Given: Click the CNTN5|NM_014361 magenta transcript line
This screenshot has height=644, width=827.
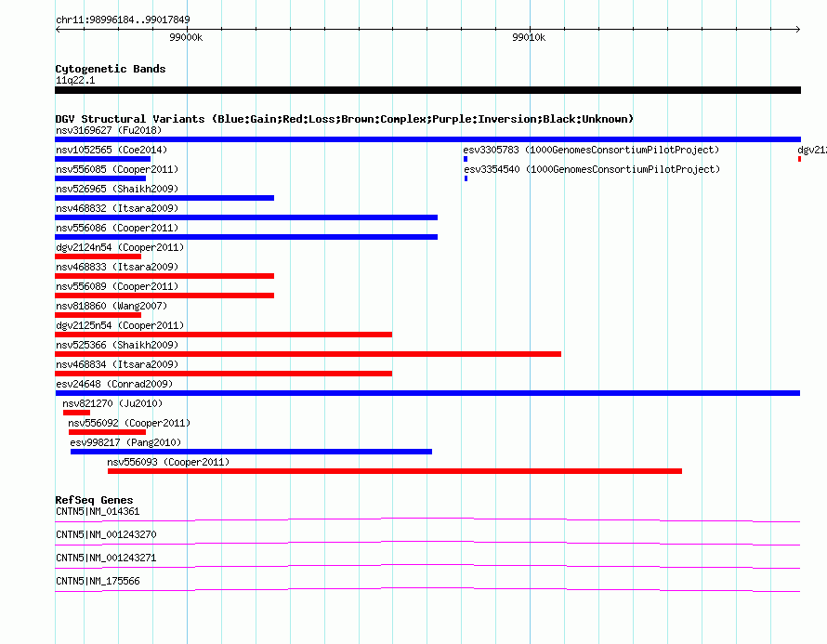Looking at the screenshot, I should click(x=427, y=520).
